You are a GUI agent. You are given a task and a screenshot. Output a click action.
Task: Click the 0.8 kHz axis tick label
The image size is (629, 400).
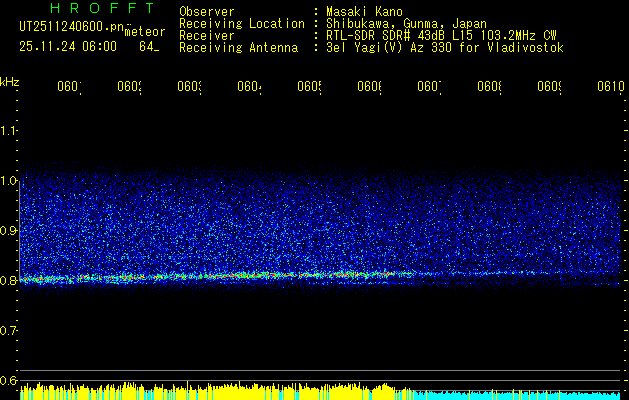click(8, 280)
